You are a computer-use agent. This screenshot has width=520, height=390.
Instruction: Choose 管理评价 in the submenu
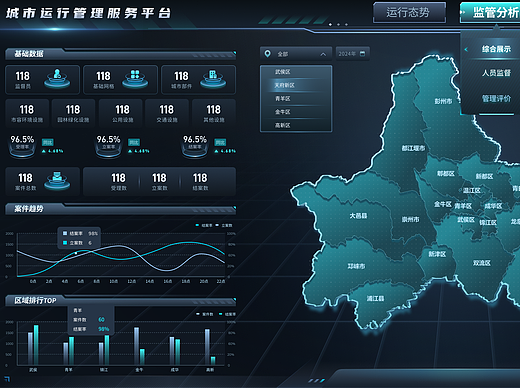(x=496, y=99)
